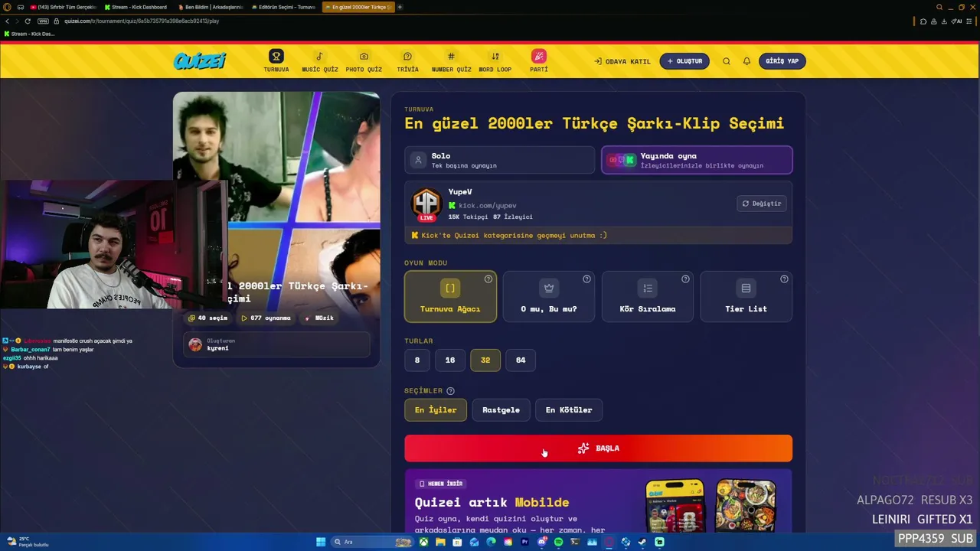Select the Solo play option
The image size is (980, 551).
pyautogui.click(x=499, y=160)
